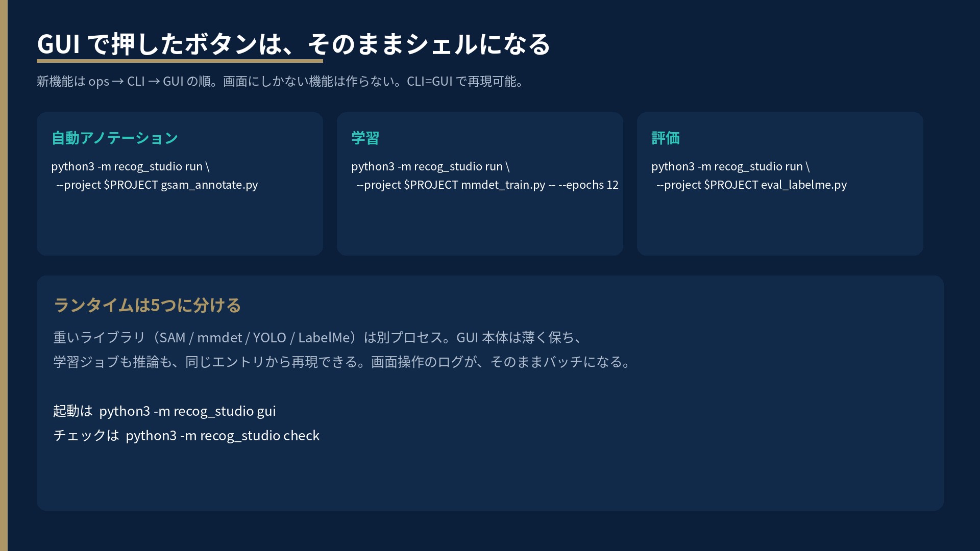Viewport: 980px width, 551px height.
Task: Select 'python3 -m recog_studio run \' in 学習 card
Action: click(430, 166)
